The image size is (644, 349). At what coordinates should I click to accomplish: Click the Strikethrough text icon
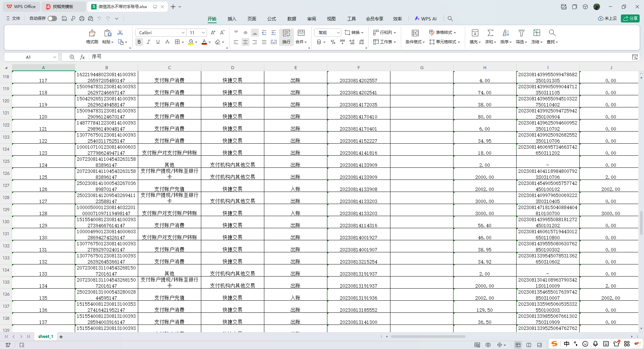167,42
